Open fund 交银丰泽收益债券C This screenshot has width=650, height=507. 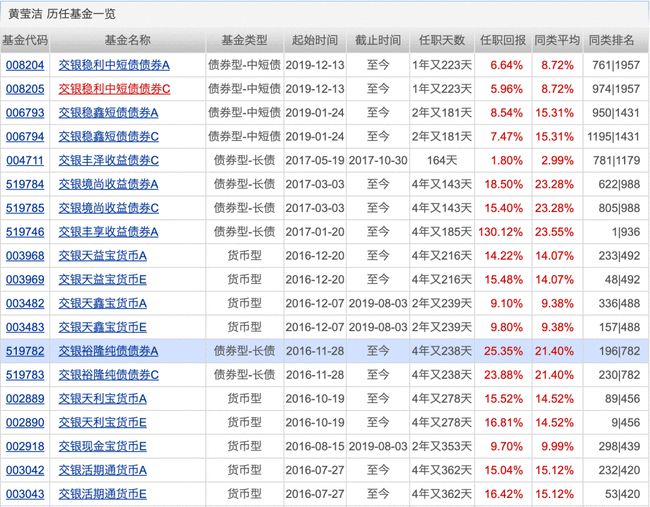click(x=108, y=160)
